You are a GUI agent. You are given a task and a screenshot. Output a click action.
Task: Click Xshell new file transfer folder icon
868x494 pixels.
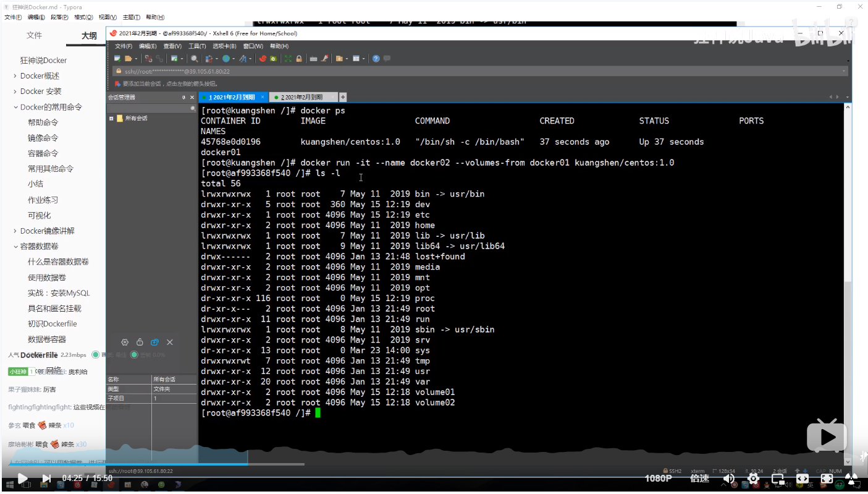(339, 59)
